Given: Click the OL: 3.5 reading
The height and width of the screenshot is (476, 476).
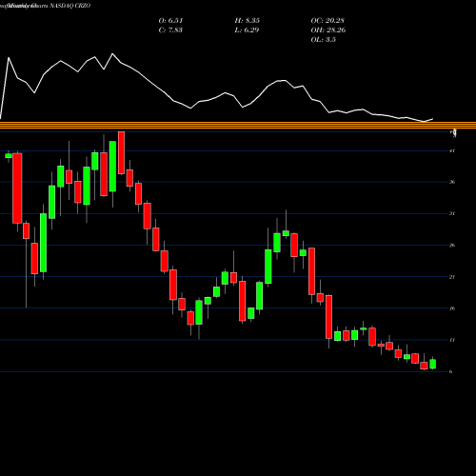Looking at the screenshot, I should point(324,40).
